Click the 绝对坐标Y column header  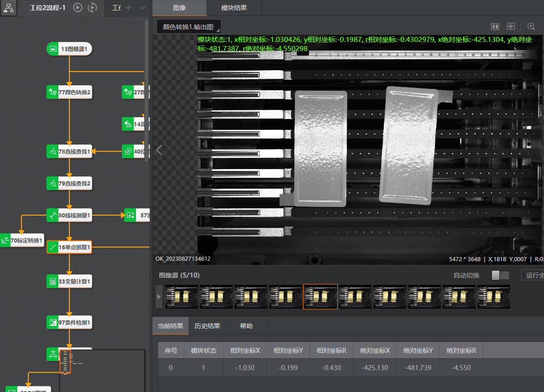tap(418, 351)
